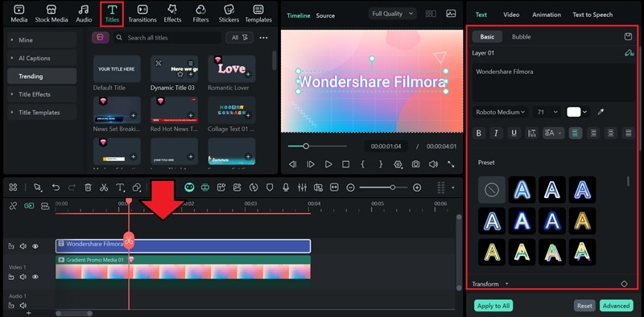Step back one frame in preview
644x317 pixels.
292,164
